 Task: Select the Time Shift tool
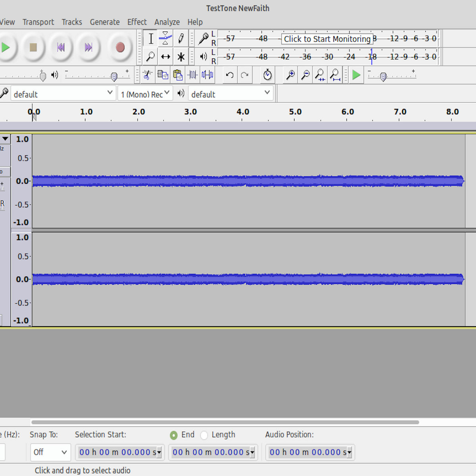coord(165,57)
